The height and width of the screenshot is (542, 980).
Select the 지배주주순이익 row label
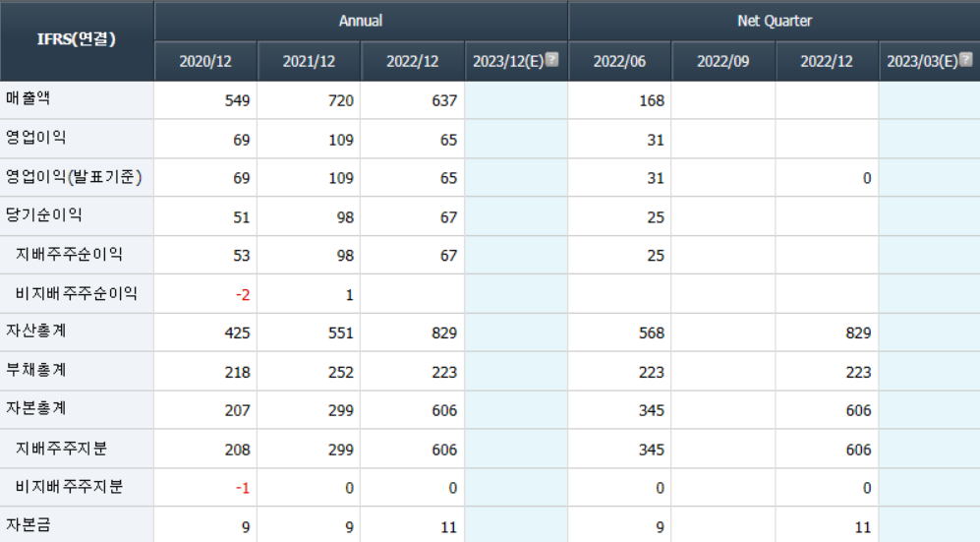click(69, 254)
